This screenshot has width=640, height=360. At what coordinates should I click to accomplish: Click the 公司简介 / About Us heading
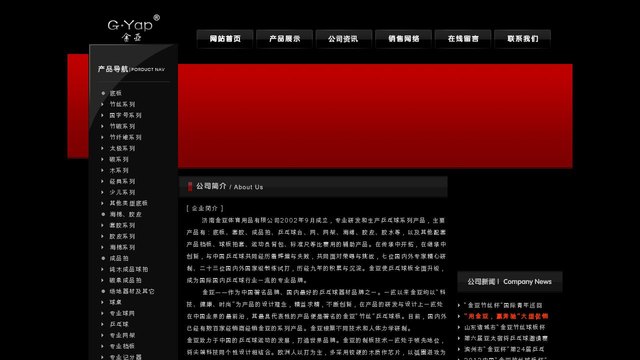pos(229,187)
